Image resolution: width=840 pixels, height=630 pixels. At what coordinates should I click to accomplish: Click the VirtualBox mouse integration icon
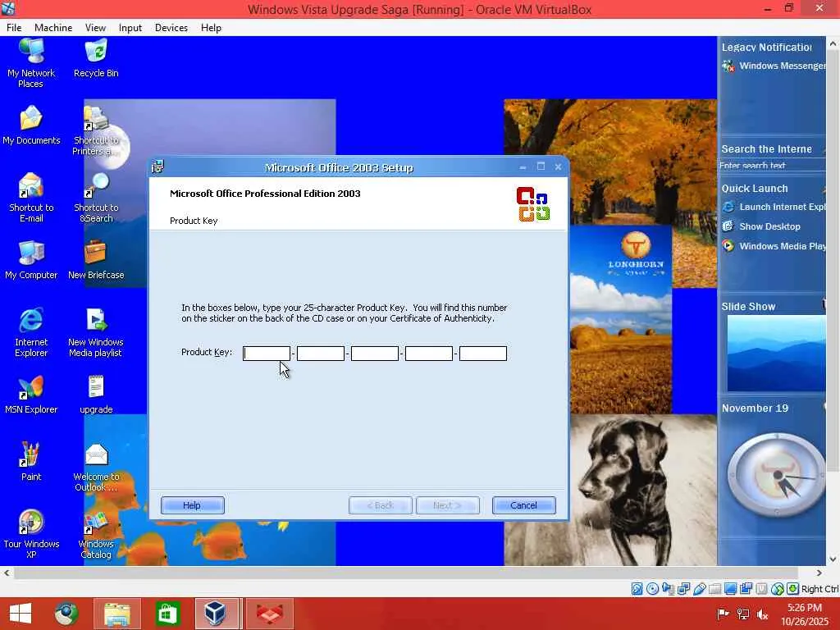click(x=778, y=589)
